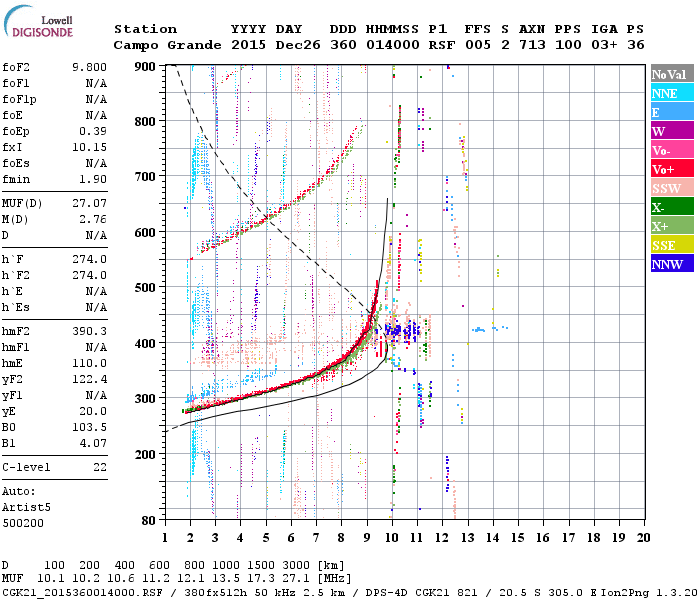Click the foF1 N/A value

tap(96, 83)
